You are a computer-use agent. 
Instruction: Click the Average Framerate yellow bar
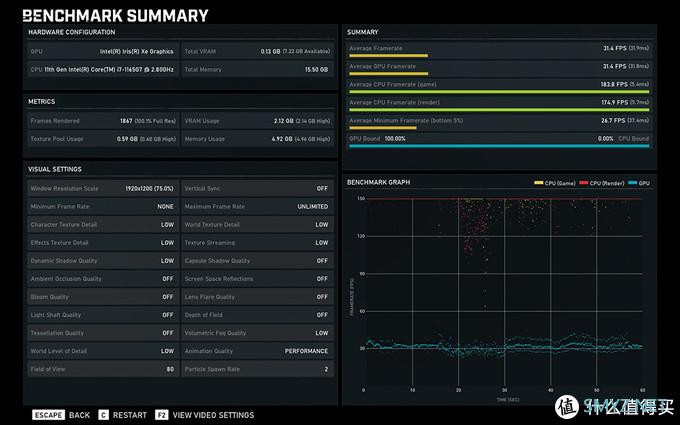click(x=389, y=56)
